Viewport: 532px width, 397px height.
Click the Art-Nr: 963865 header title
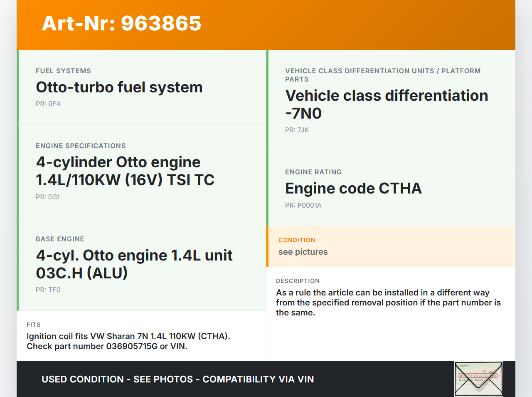121,23
